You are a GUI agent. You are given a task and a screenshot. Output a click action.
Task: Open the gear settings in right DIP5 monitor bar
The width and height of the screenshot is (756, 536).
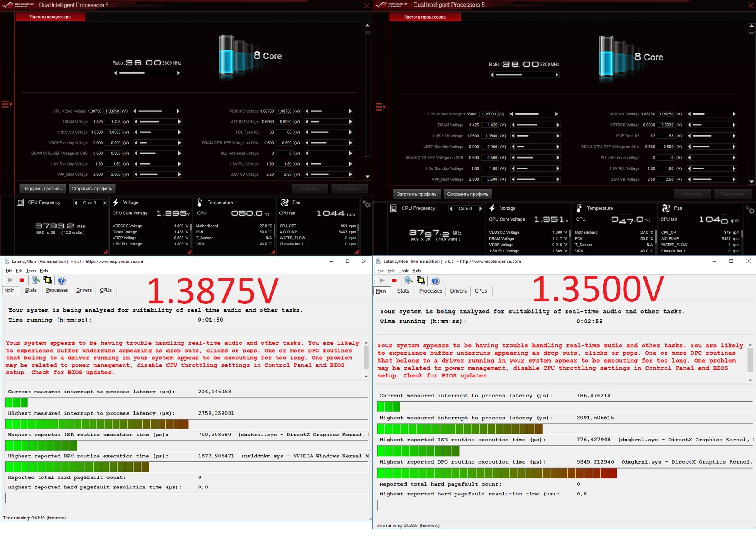tap(750, 210)
